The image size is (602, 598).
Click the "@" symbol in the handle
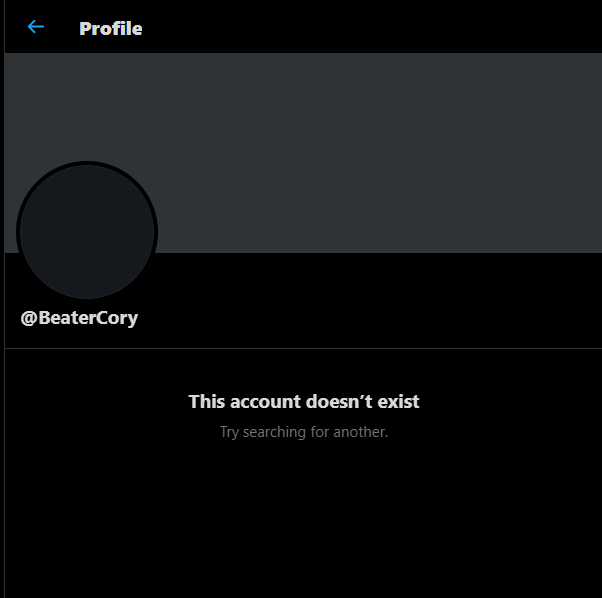point(29,318)
